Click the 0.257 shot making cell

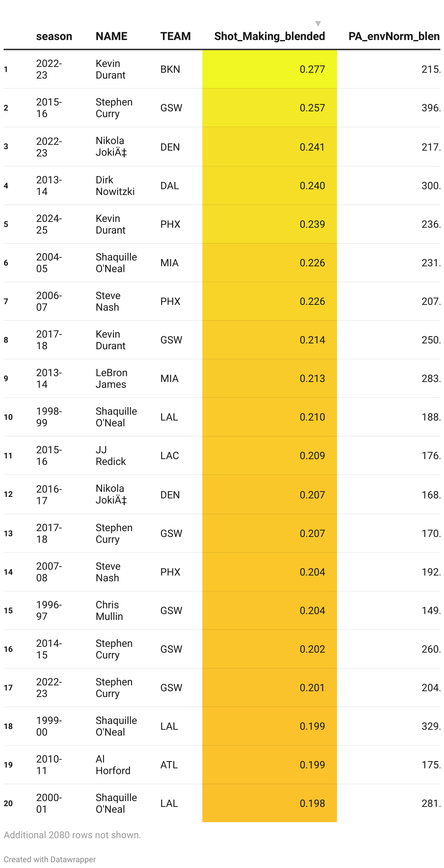coord(269,108)
